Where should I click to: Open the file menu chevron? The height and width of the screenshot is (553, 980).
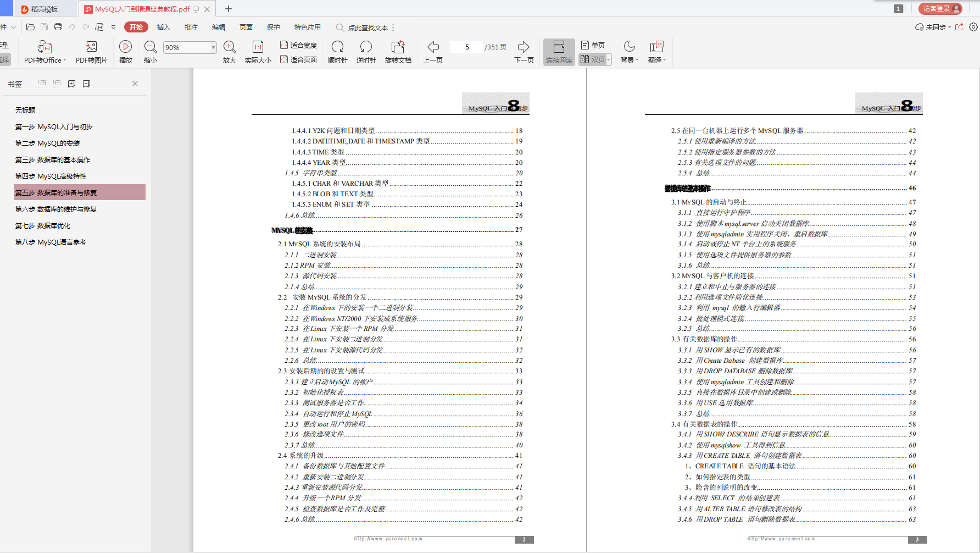coord(13,27)
